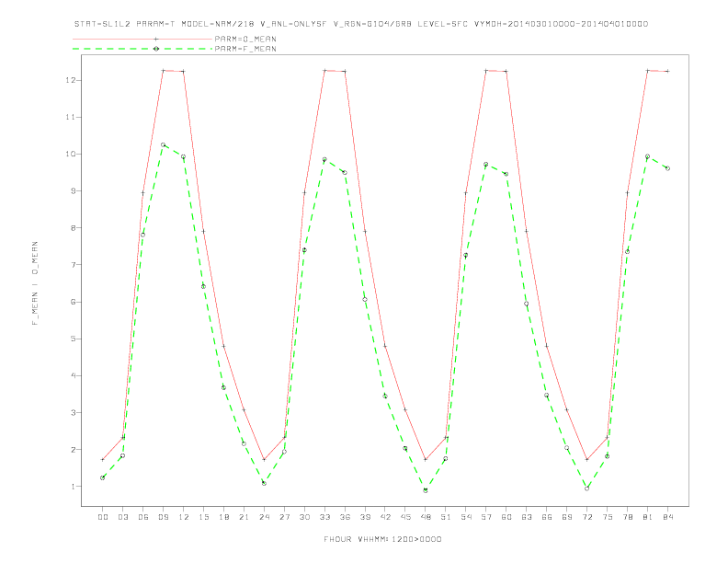728x563 pixels.
Task: Click x-axis forecast hour label 30
Action: [x=304, y=517]
